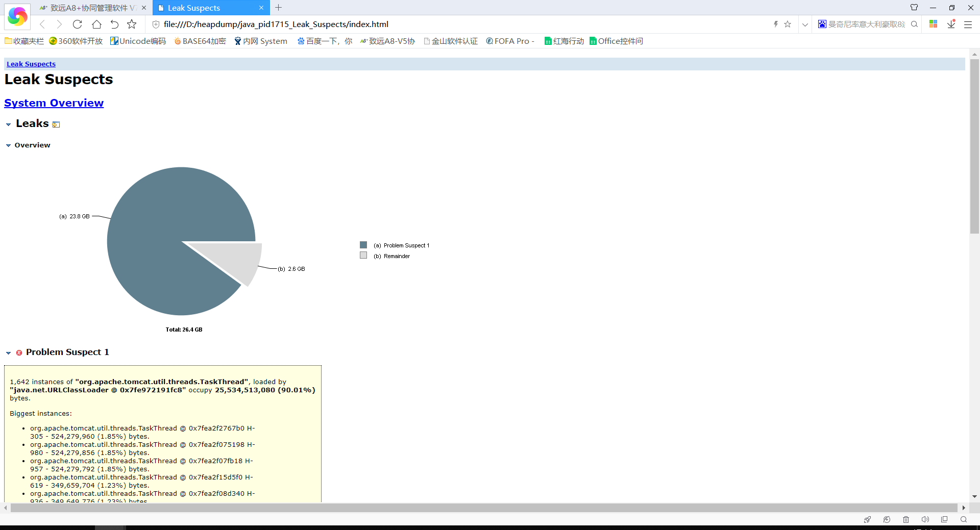
Task: Toggle page sound with the speaker icon
Action: point(925,519)
